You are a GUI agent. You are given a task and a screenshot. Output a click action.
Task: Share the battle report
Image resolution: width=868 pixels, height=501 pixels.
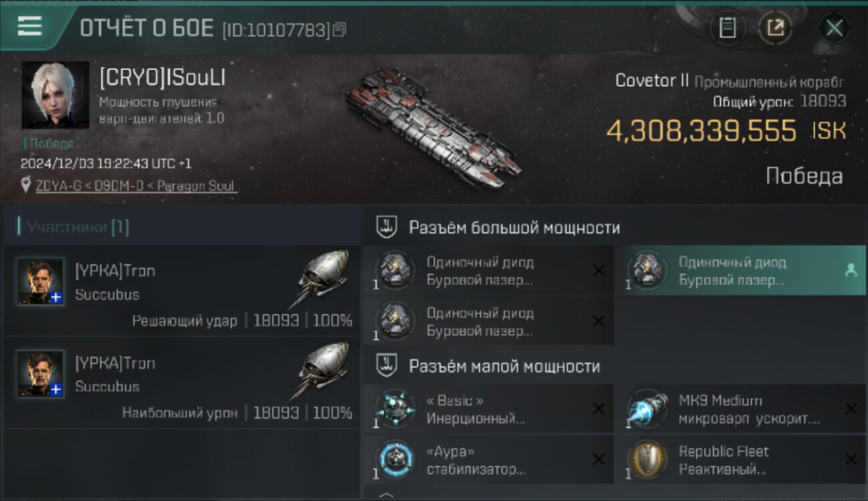[775, 27]
